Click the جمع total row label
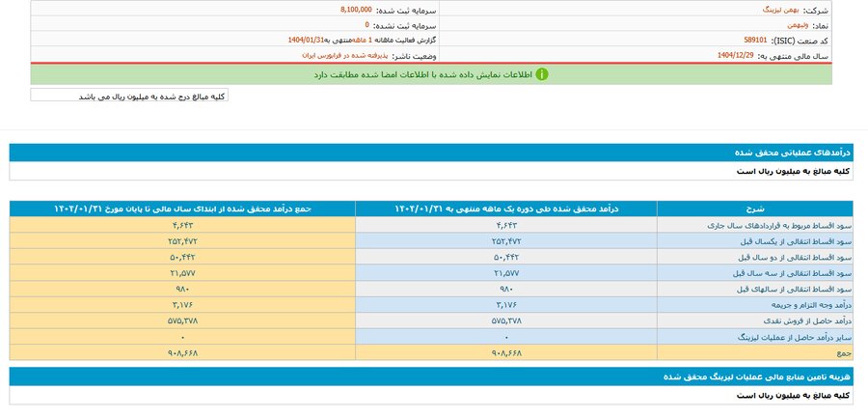This screenshot has width=868, height=418. tap(848, 353)
